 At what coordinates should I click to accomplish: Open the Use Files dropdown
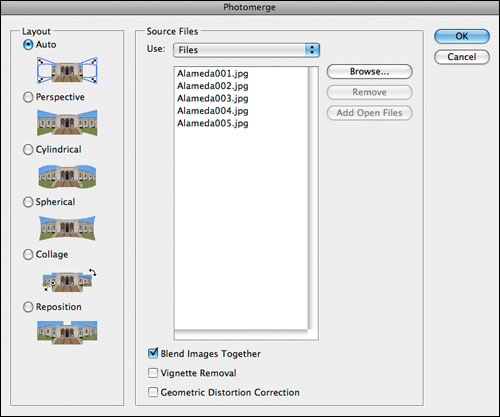click(x=246, y=50)
